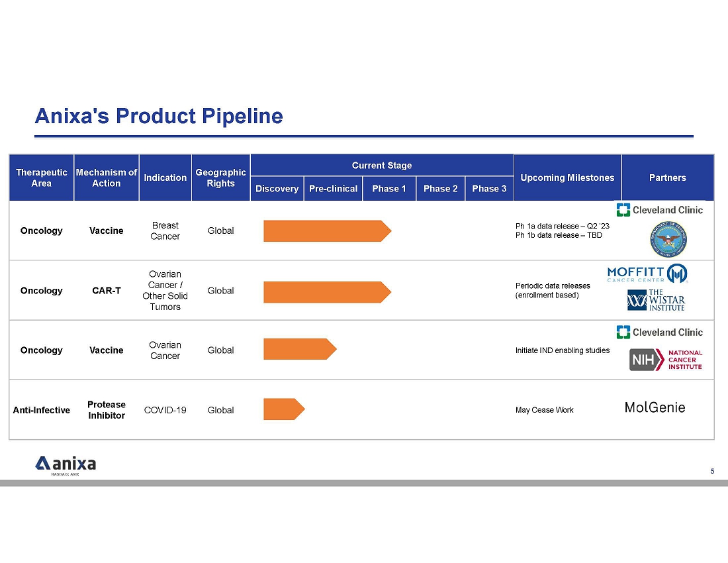Click the Upcoming Milestones header
Image resolution: width=728 pixels, height=563 pixels.
pos(567,178)
